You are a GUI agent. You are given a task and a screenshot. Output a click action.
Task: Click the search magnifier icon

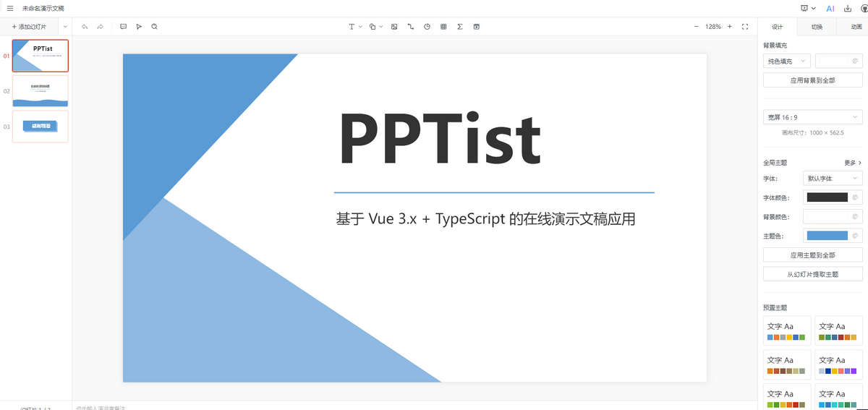pos(154,26)
